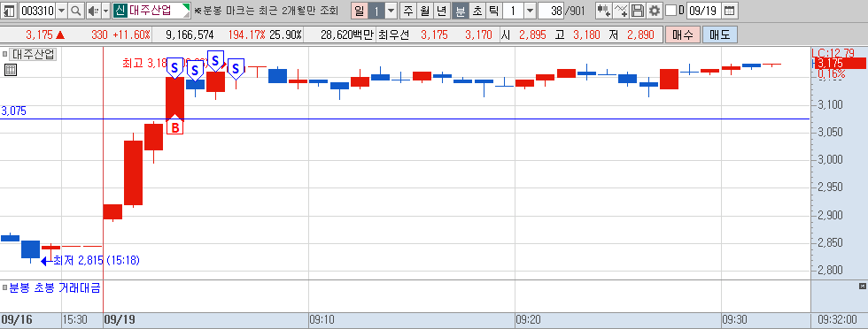Click the grid table icon under 대주산업

(x=10, y=70)
